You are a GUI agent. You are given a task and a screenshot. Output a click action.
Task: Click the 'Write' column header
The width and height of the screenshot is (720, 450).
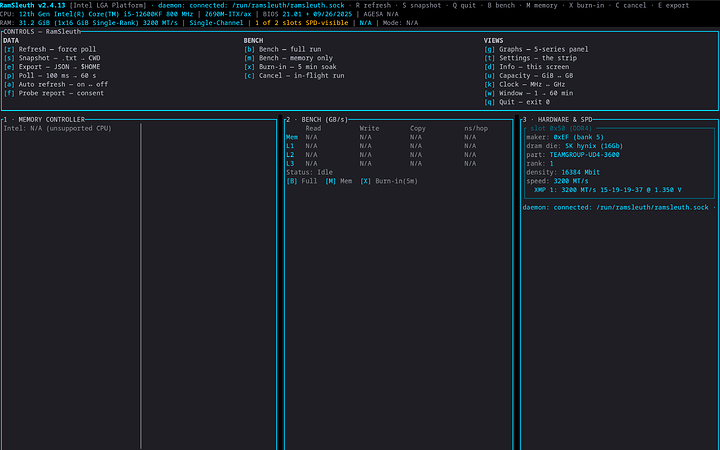click(x=369, y=128)
